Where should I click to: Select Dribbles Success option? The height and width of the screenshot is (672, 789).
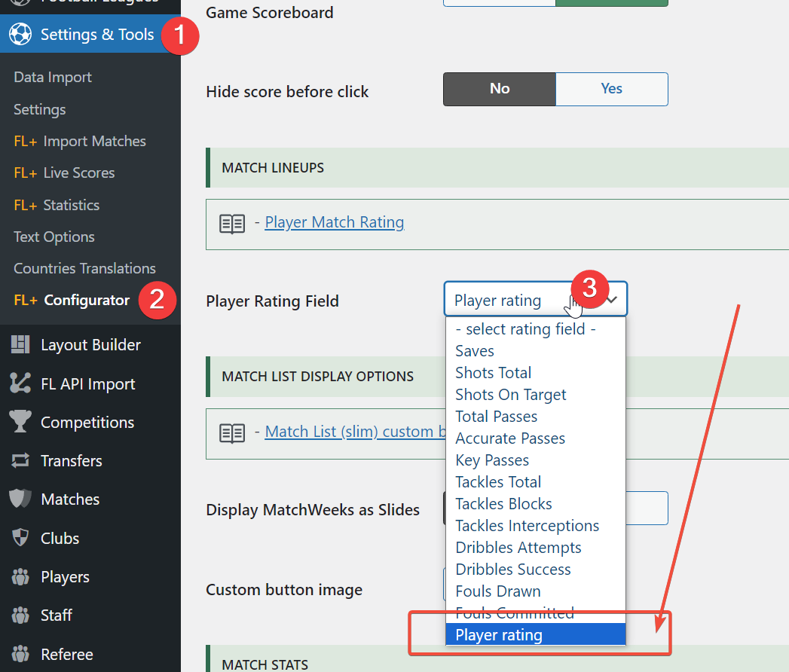point(535,570)
